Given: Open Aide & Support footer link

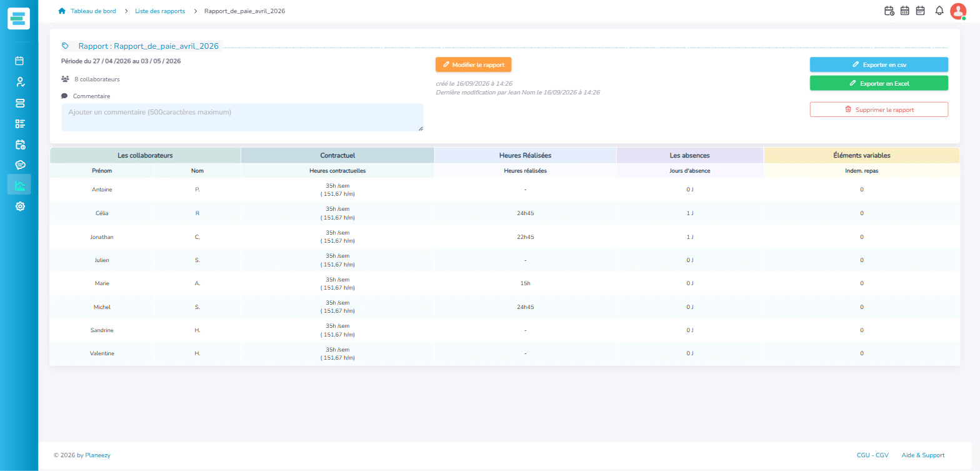Looking at the screenshot, I should coord(923,455).
